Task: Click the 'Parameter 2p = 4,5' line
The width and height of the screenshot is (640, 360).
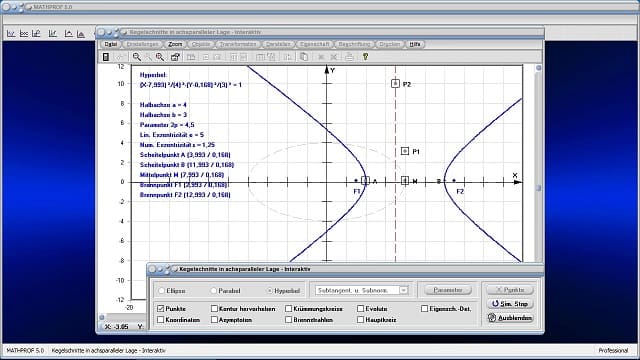Action: (167, 125)
